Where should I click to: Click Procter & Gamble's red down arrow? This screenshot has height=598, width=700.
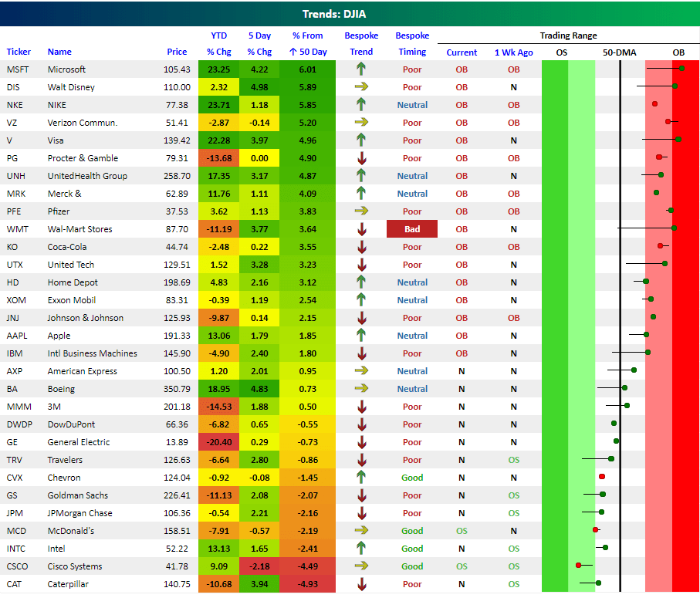[361, 158]
